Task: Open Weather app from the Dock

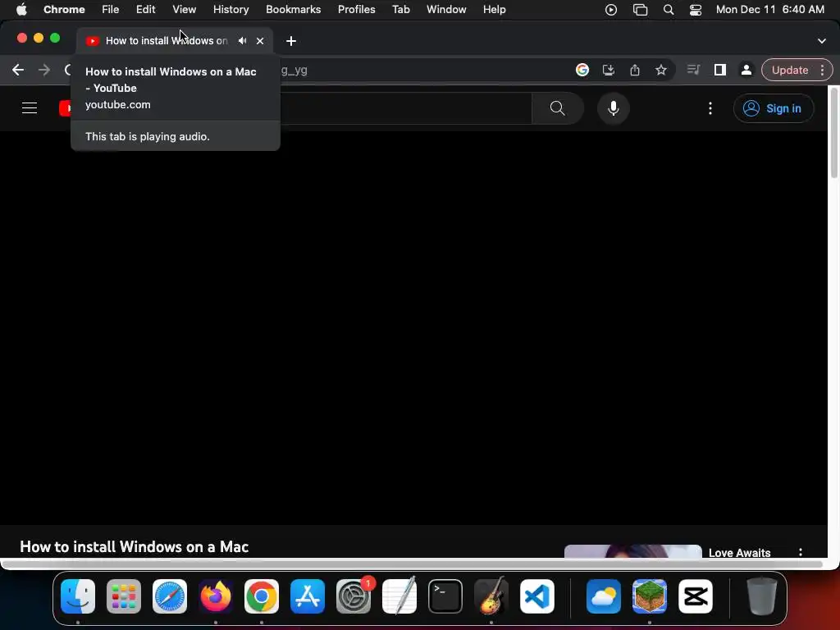Action: point(604,596)
